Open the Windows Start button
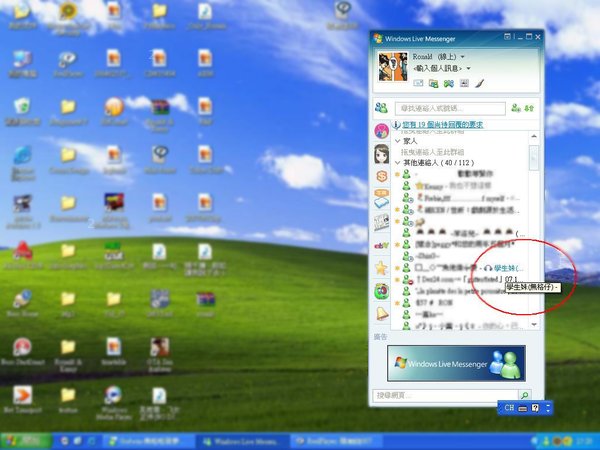The width and height of the screenshot is (600, 450). click(26, 441)
